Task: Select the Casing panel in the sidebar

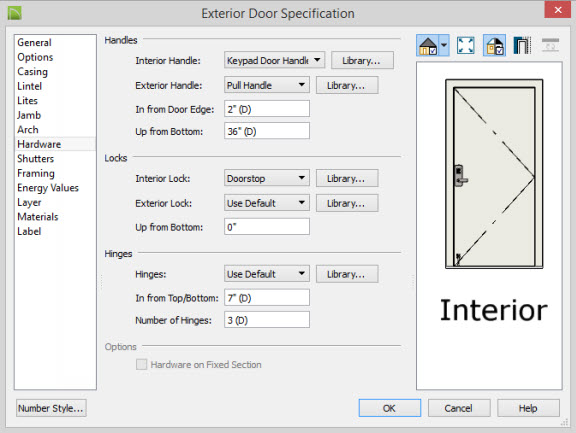Action: tap(32, 72)
